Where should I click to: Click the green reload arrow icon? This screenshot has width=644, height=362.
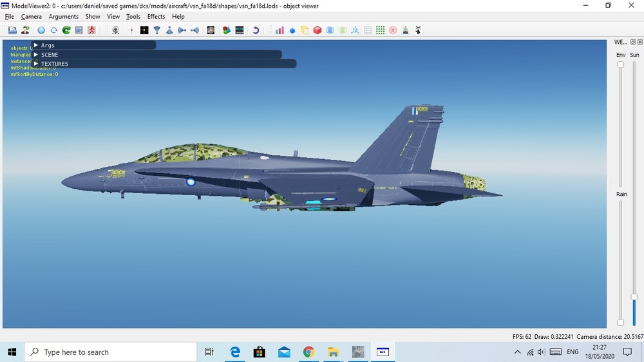(x=66, y=30)
